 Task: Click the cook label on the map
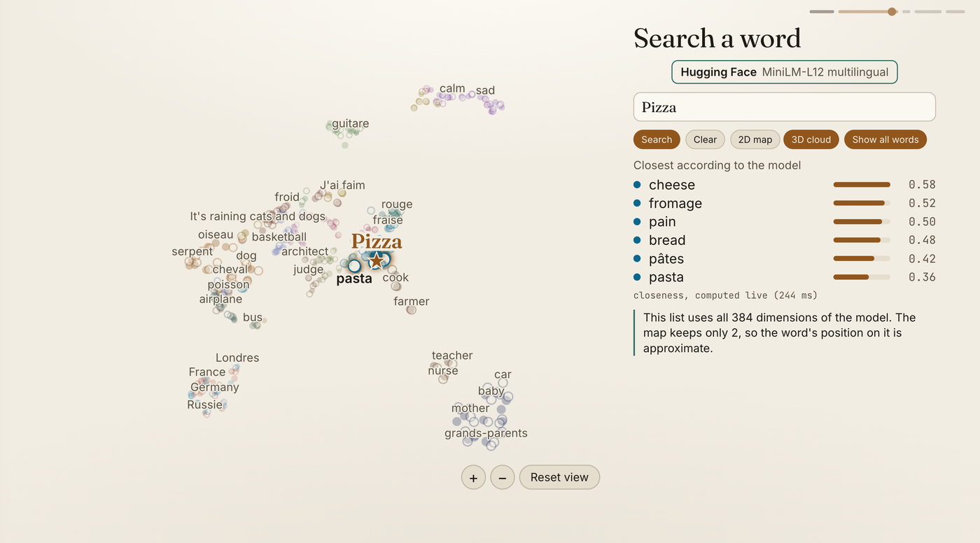(395, 278)
